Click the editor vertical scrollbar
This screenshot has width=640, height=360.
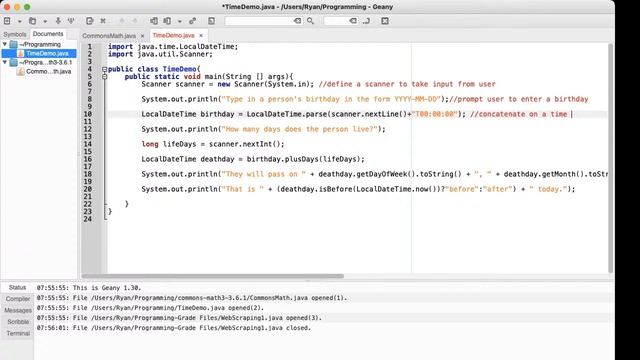click(x=611, y=158)
